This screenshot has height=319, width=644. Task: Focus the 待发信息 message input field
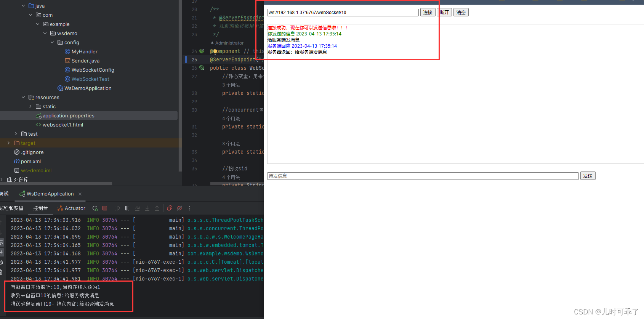(x=423, y=176)
